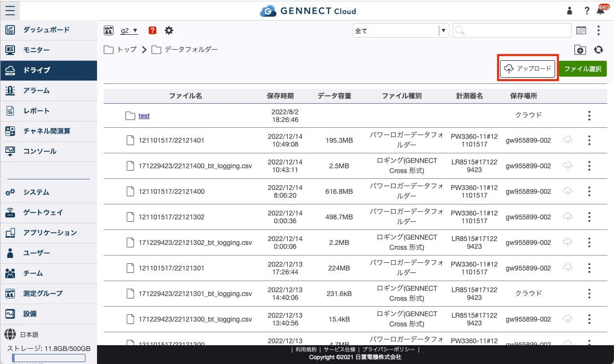
Task: Click the cloud upload icon for 171229423/22121300_bt_logging.csv
Action: tap(568, 319)
